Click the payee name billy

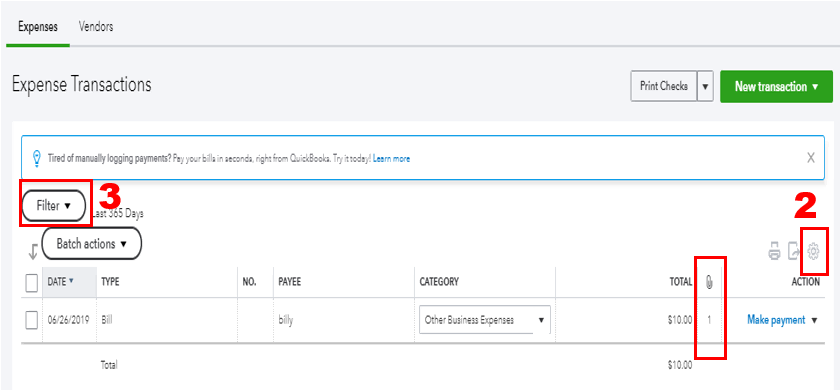point(286,321)
